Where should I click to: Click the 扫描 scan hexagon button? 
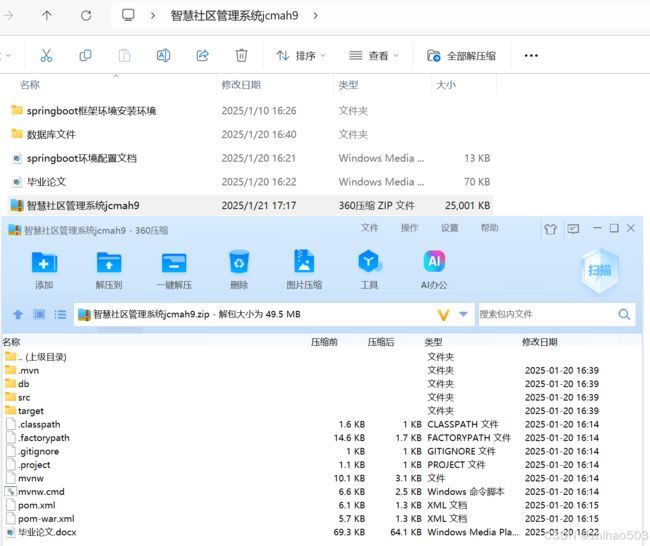(600, 270)
